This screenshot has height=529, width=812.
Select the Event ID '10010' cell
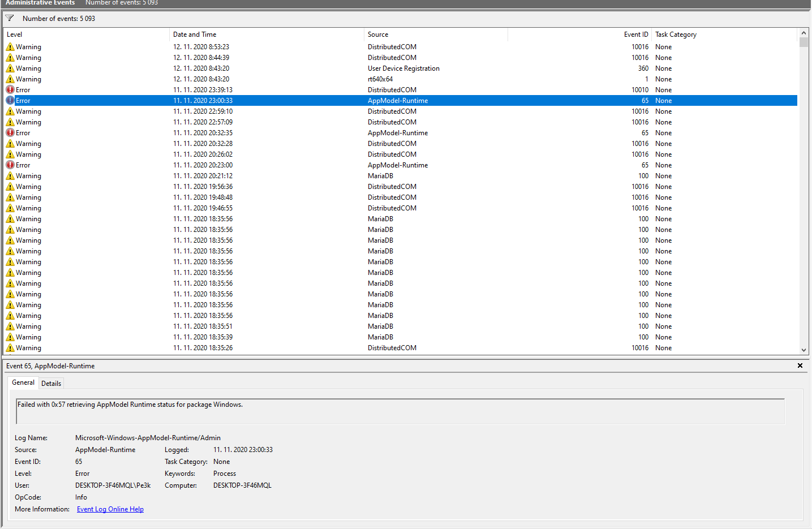coord(640,90)
